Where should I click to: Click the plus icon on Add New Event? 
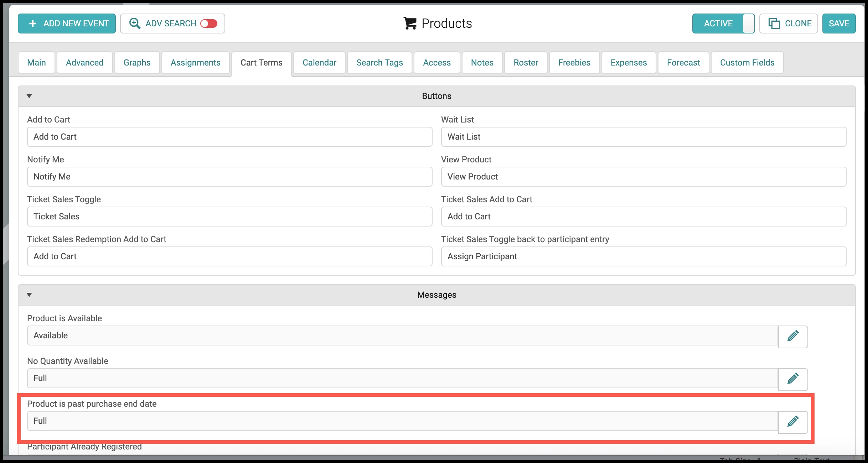[x=33, y=24]
